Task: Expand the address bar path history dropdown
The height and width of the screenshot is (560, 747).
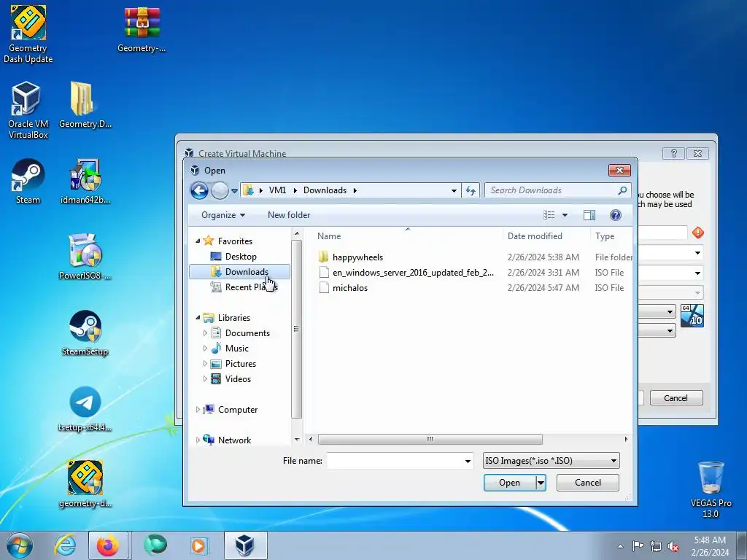Action: [x=454, y=190]
